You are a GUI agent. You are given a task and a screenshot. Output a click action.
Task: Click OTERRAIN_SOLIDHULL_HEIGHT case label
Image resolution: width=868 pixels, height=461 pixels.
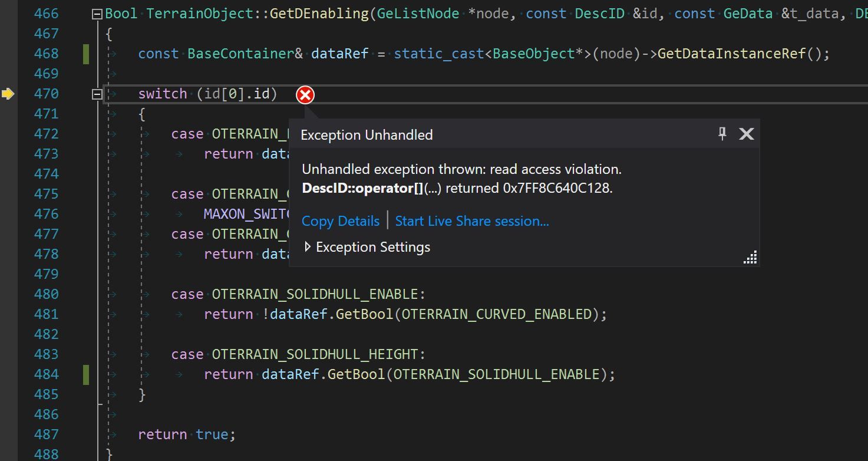[x=315, y=354]
